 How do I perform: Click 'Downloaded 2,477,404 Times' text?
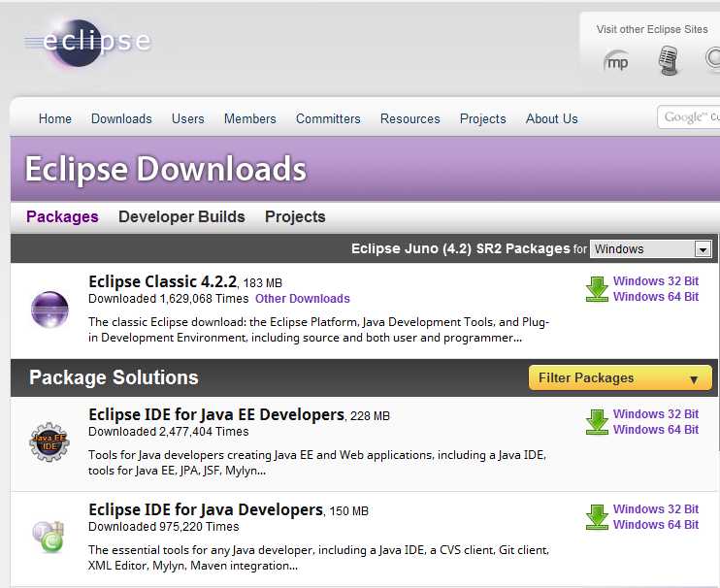tap(169, 432)
